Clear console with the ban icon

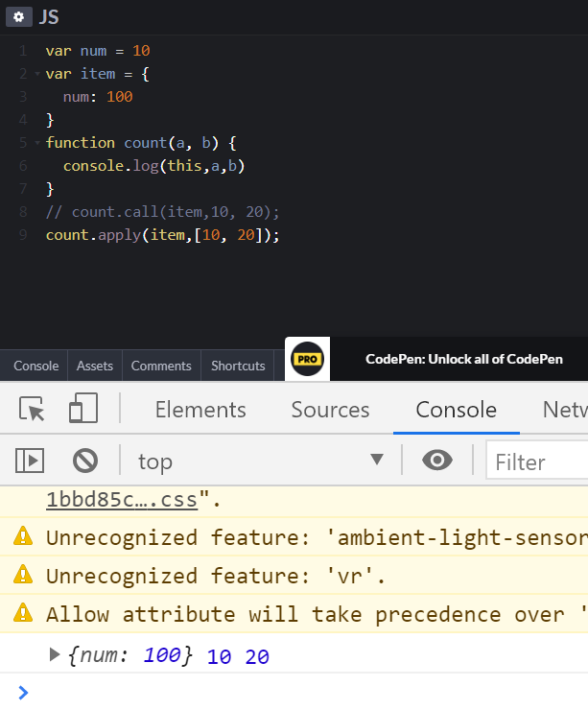coord(85,461)
